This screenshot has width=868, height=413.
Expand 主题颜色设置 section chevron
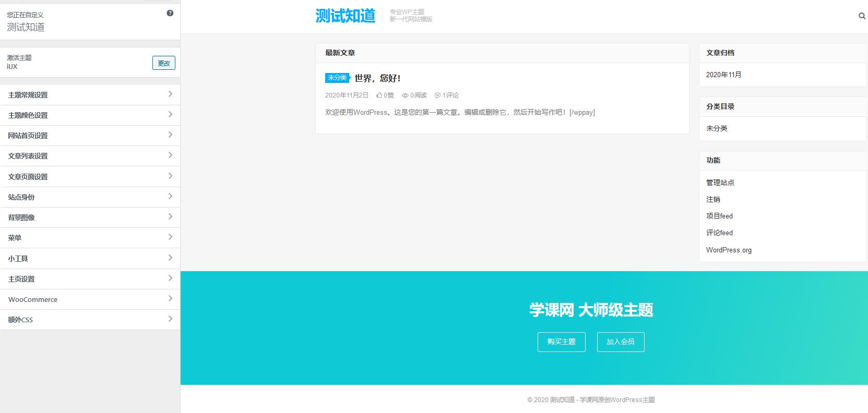[170, 115]
